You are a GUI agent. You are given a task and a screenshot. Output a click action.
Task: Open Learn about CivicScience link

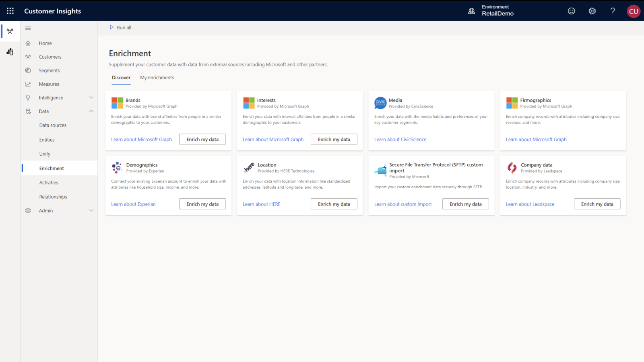click(x=400, y=140)
